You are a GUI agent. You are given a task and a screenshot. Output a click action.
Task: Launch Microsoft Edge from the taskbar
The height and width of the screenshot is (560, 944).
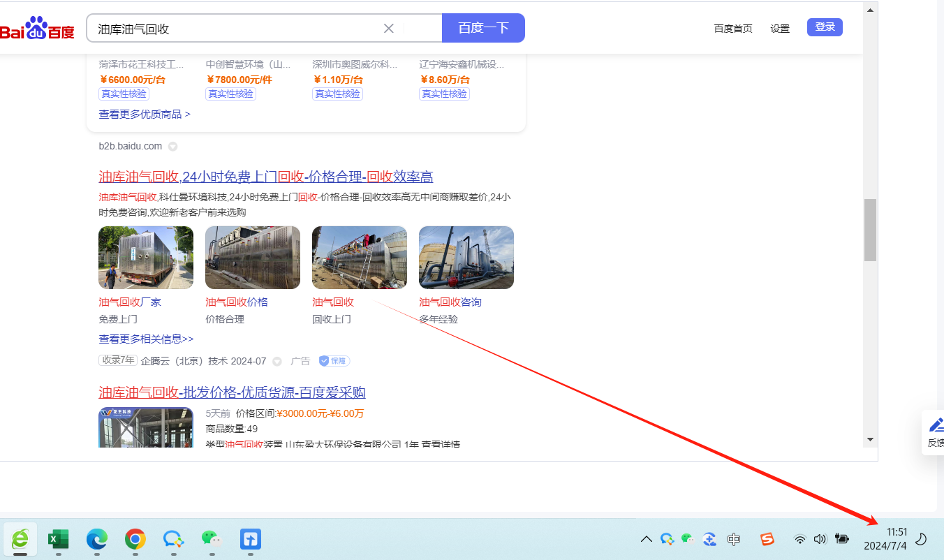(97, 539)
